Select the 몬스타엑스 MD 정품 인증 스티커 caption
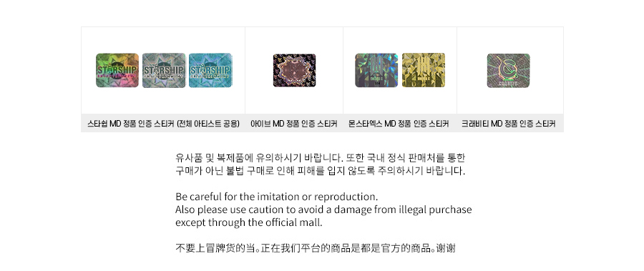The image size is (644, 271). click(x=399, y=124)
